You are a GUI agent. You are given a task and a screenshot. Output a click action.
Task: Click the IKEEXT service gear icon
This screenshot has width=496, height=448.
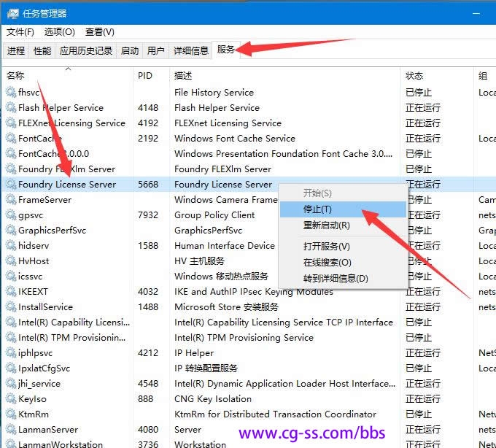[10, 292]
